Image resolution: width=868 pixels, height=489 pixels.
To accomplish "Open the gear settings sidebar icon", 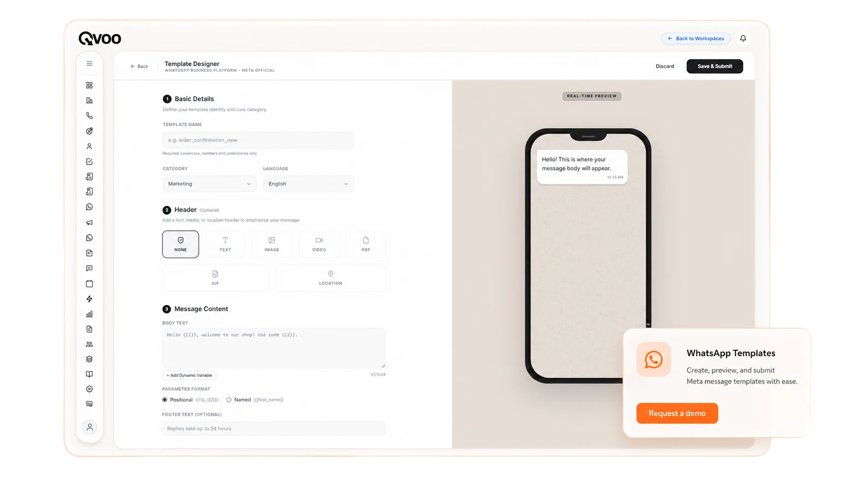I will 89,389.
